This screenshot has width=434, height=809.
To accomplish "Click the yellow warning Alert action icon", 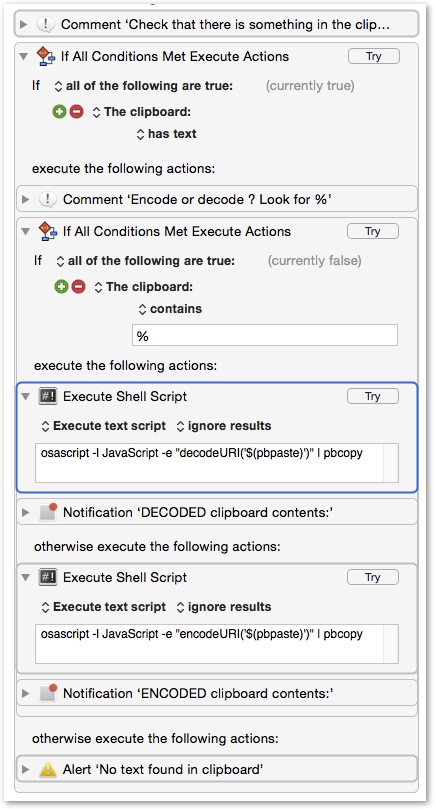I will 47,770.
